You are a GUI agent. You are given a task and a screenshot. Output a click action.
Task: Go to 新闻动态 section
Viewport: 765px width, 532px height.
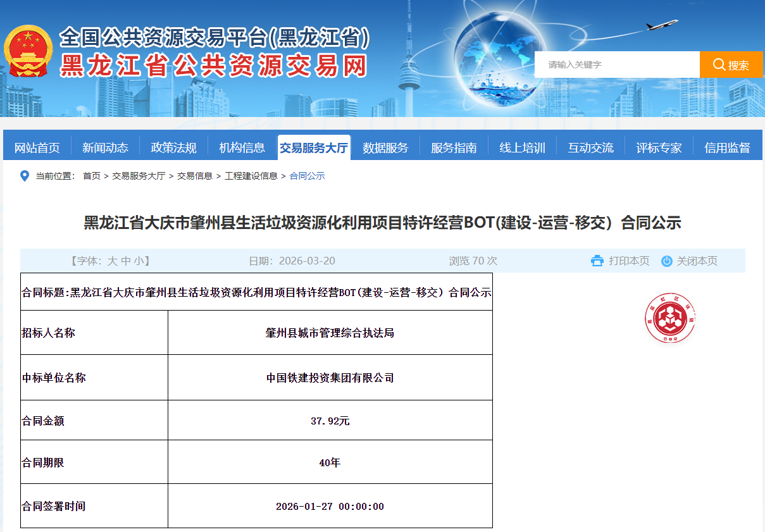coord(105,147)
